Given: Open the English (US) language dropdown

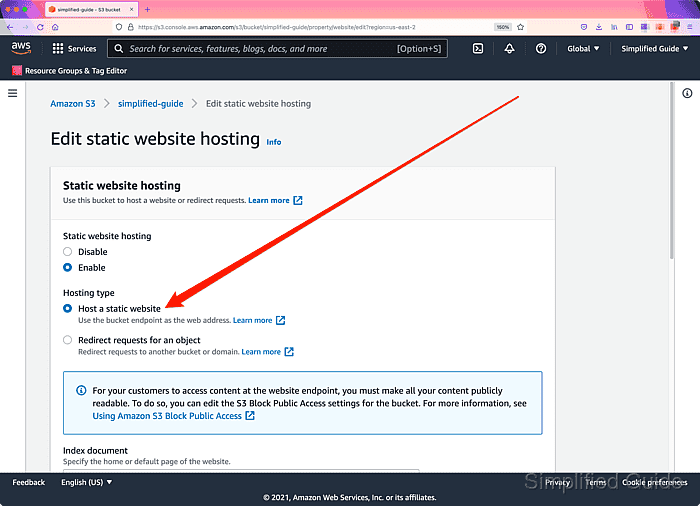Looking at the screenshot, I should pos(87,482).
